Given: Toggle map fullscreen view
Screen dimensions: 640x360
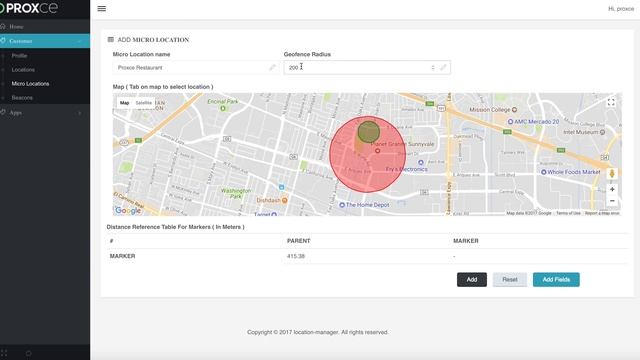Looking at the screenshot, I should pyautogui.click(x=611, y=102).
